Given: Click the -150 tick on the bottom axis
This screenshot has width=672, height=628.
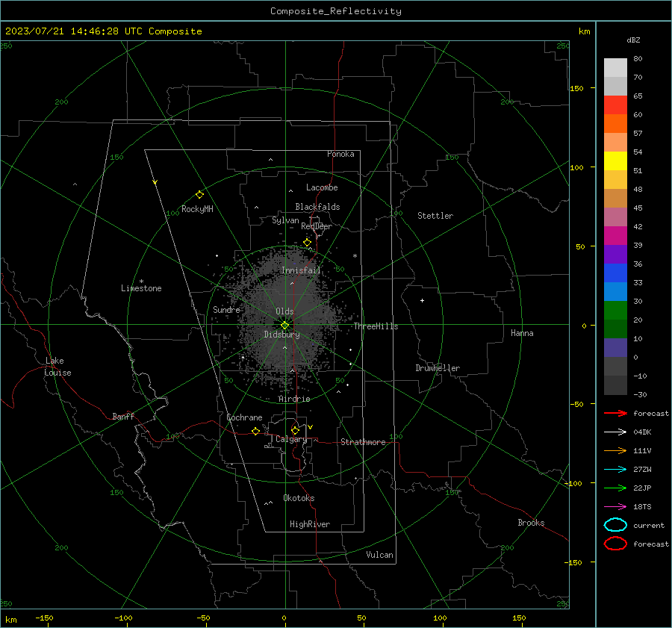Looking at the screenshot, I should click(44, 618).
